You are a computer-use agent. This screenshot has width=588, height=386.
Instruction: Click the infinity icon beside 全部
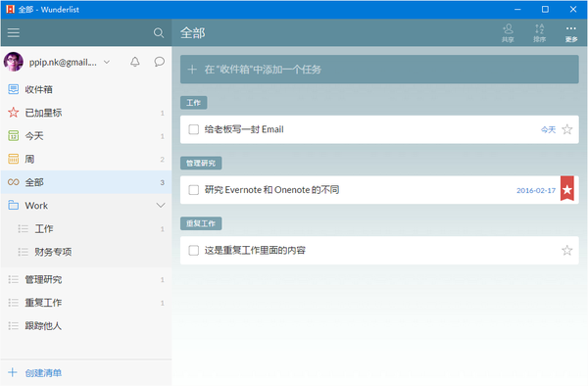(13, 182)
